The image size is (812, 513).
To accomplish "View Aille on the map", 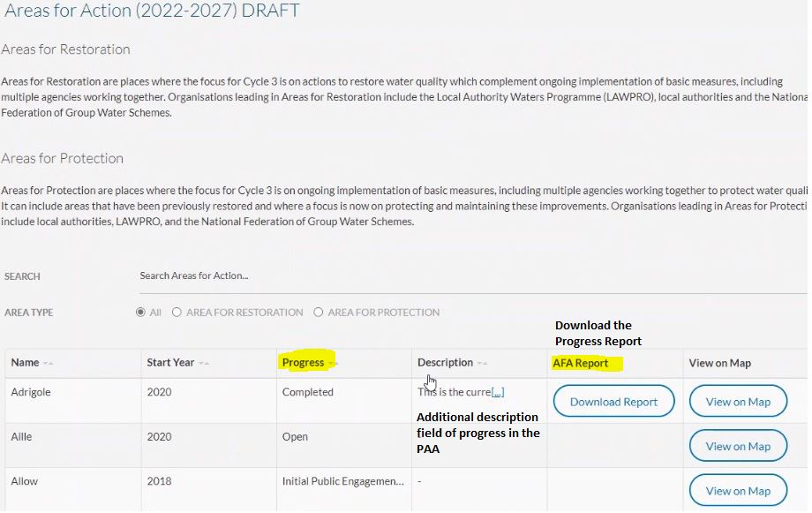I will pyautogui.click(x=737, y=447).
